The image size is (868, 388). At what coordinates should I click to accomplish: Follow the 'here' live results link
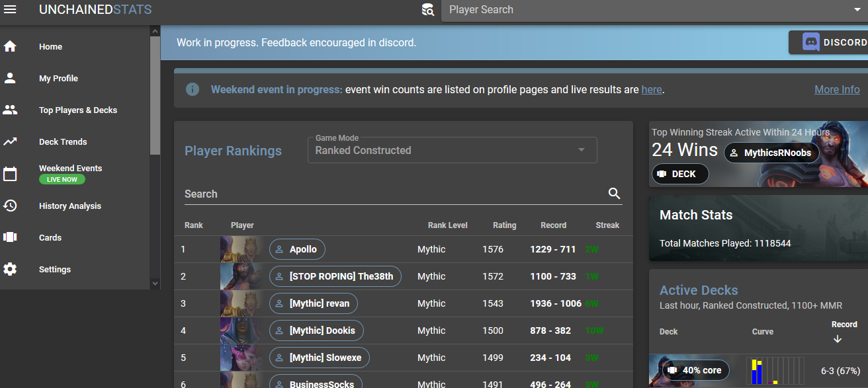tap(652, 89)
